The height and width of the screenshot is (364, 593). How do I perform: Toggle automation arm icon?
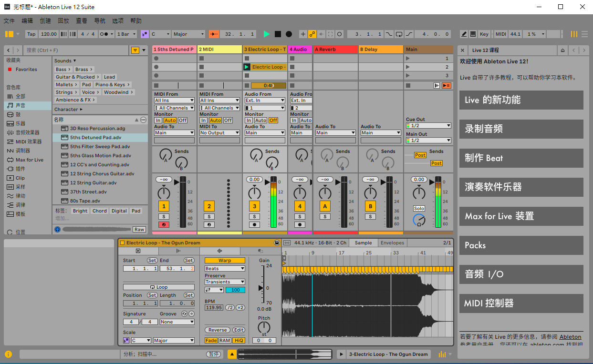(312, 34)
